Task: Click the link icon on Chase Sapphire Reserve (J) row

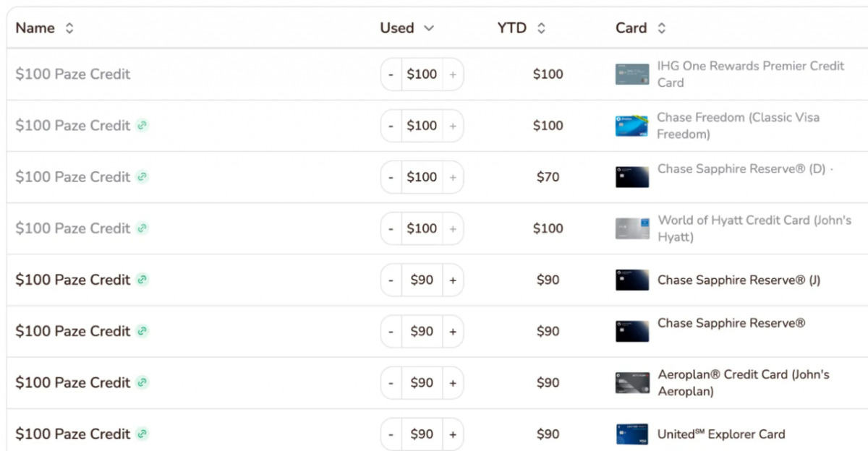Action: click(142, 279)
